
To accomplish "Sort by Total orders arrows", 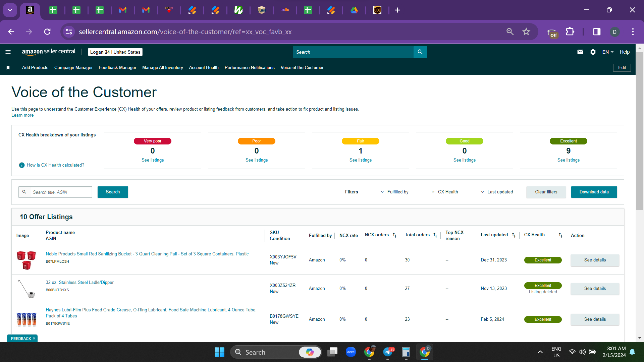I will tap(435, 235).
